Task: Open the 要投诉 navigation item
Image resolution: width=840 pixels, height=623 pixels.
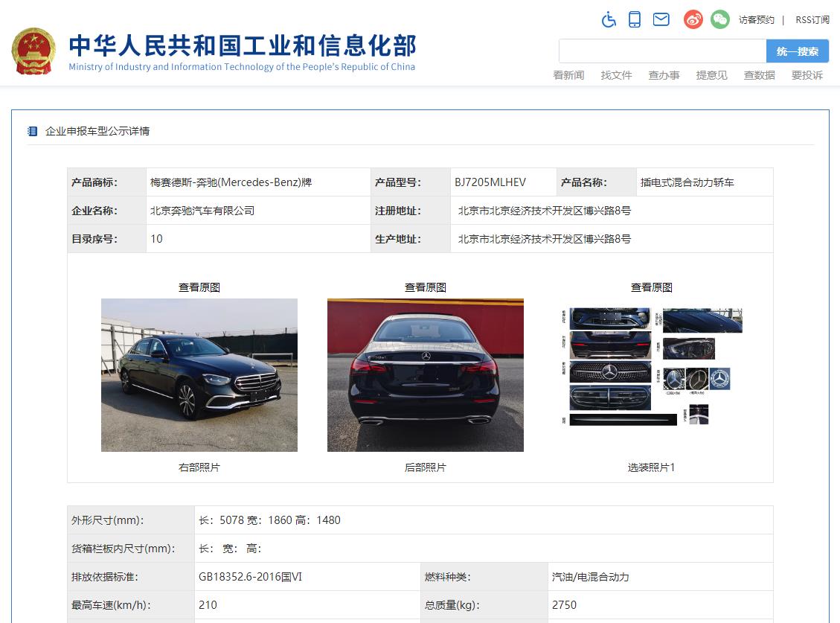Action: (807, 75)
